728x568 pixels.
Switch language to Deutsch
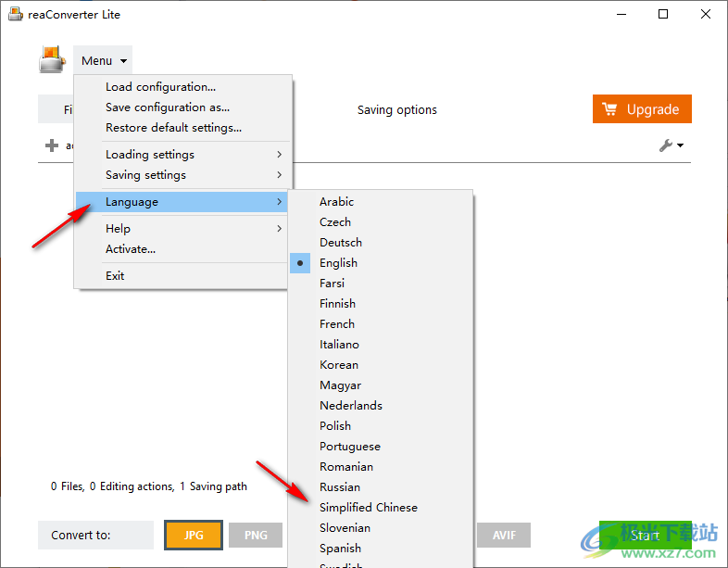(x=381, y=243)
